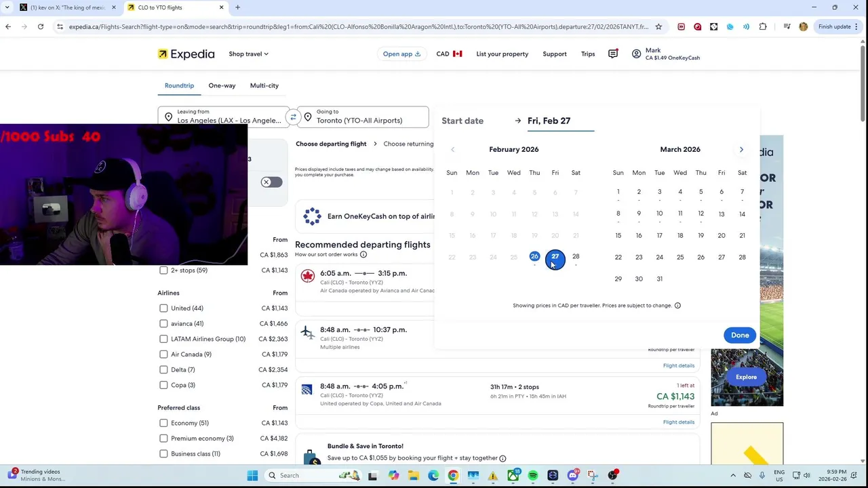Select the Multi-city tab
This screenshot has width=868, height=488.
click(x=264, y=85)
